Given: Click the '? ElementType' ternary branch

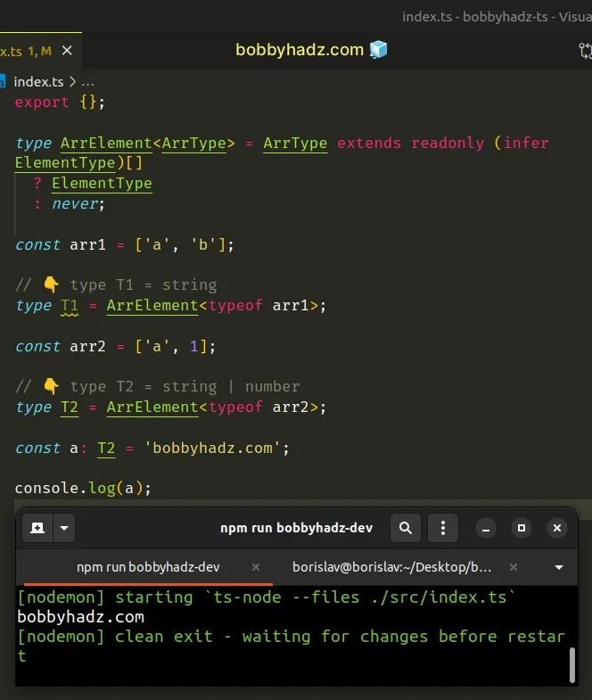Looking at the screenshot, I should [x=93, y=184].
